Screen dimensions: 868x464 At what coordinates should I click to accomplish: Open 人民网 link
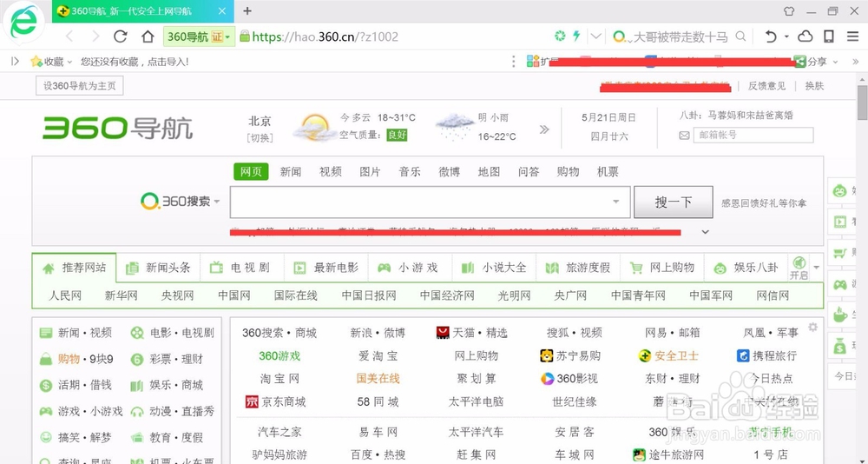[x=65, y=295]
